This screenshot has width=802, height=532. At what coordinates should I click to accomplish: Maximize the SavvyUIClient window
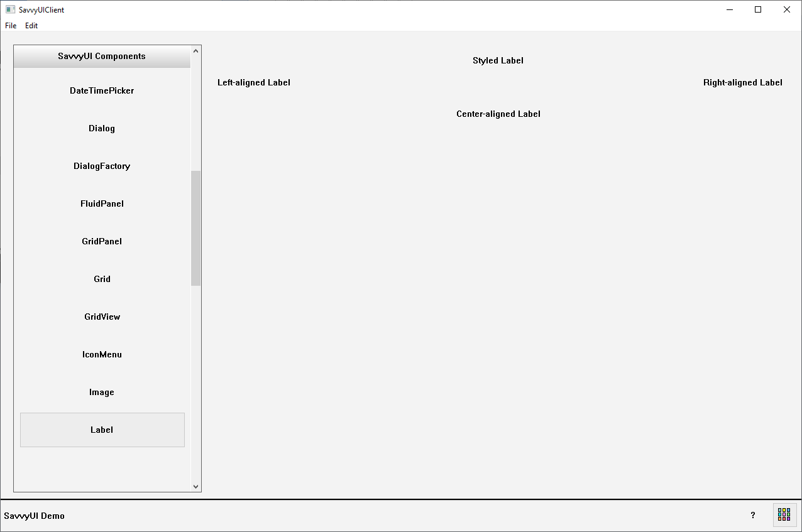(x=758, y=9)
